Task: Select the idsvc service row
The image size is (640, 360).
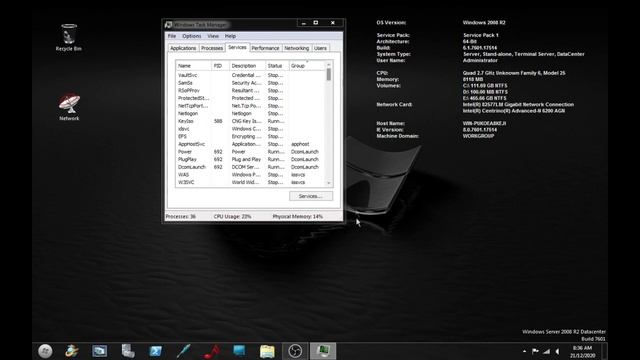Action: click(251, 129)
